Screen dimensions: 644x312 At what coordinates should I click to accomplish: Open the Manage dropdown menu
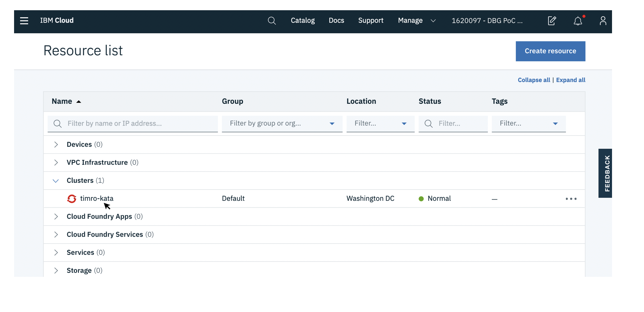(417, 20)
